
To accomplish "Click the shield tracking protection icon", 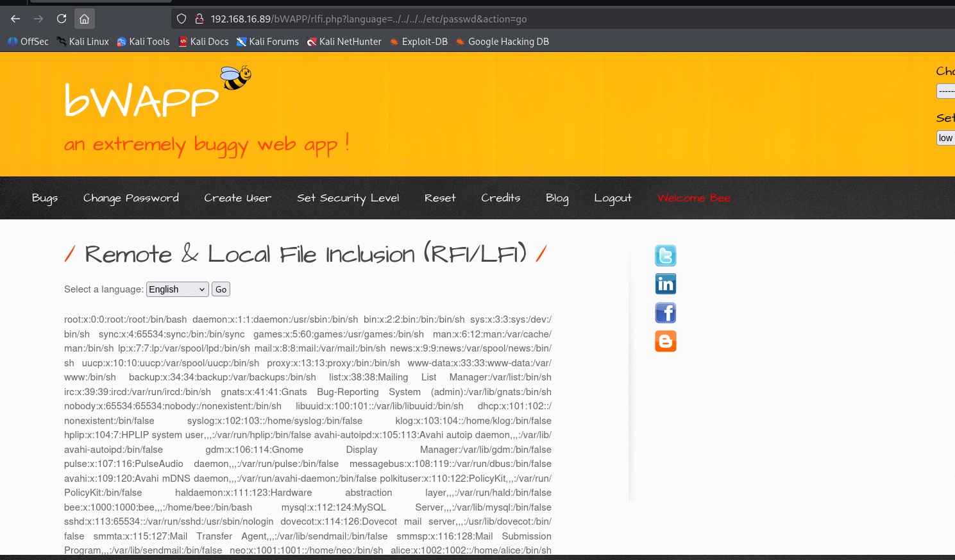I will pos(182,19).
